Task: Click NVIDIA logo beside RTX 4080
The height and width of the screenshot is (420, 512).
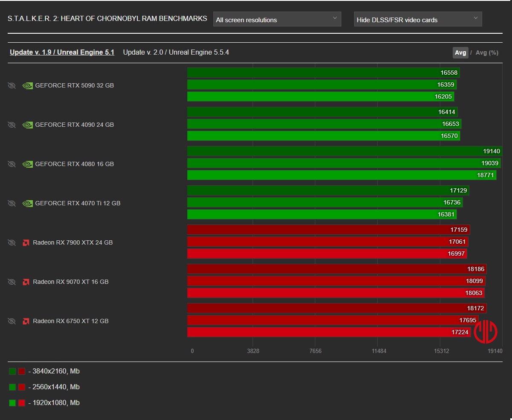Action: 27,164
